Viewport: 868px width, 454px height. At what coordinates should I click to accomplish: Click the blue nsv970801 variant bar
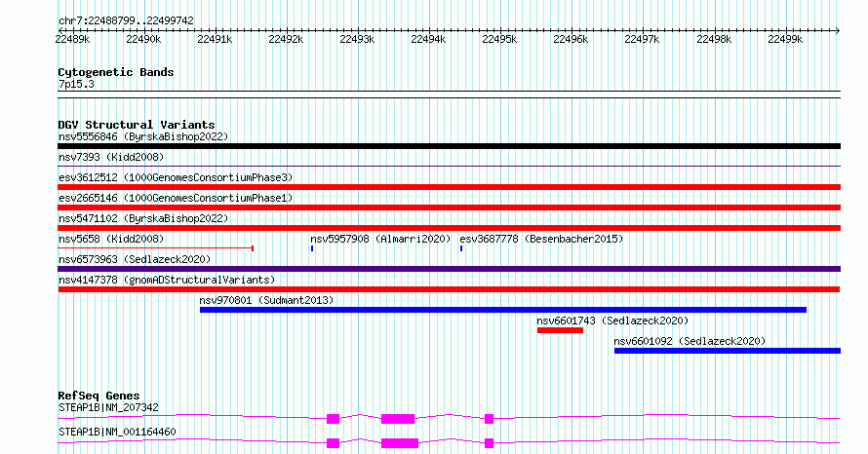tap(503, 310)
